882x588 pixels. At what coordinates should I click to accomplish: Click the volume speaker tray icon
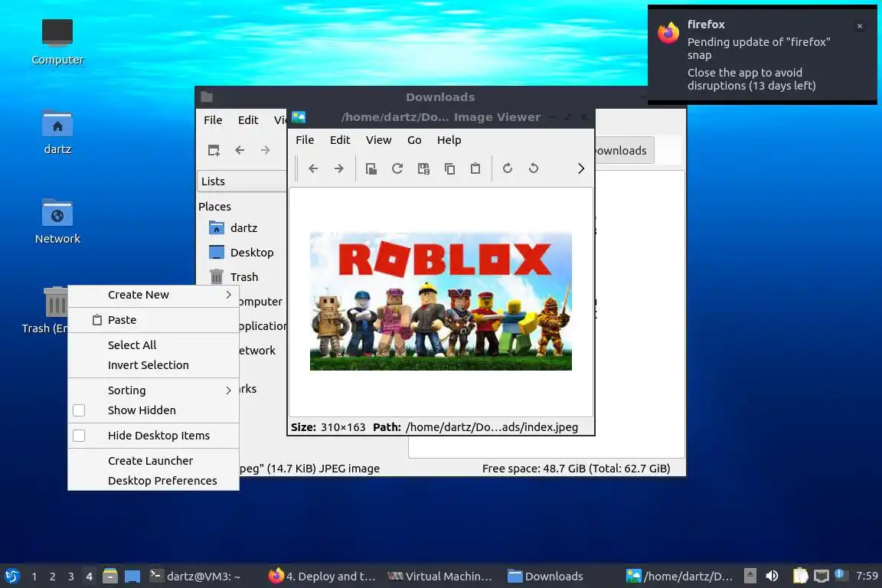pyautogui.click(x=772, y=576)
